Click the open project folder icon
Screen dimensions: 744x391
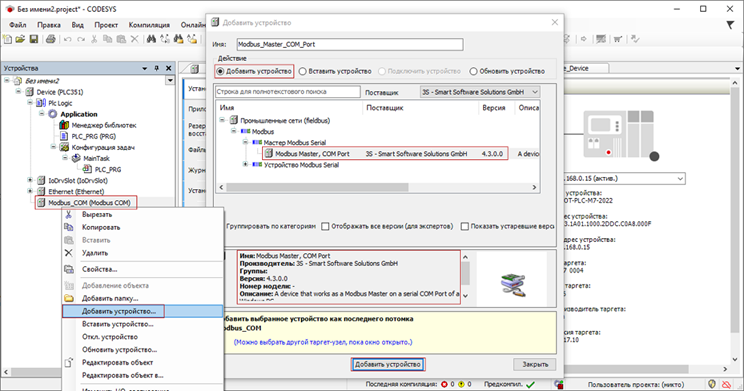[x=20, y=39]
